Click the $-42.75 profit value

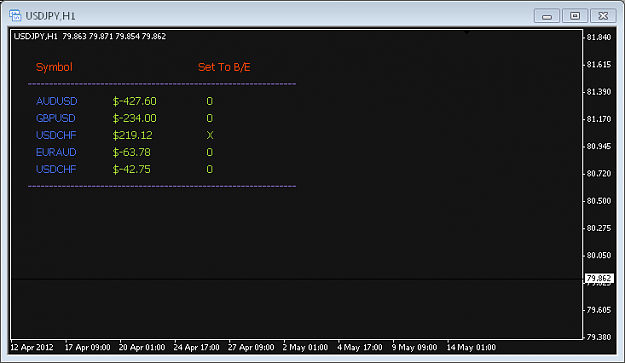click(x=132, y=169)
